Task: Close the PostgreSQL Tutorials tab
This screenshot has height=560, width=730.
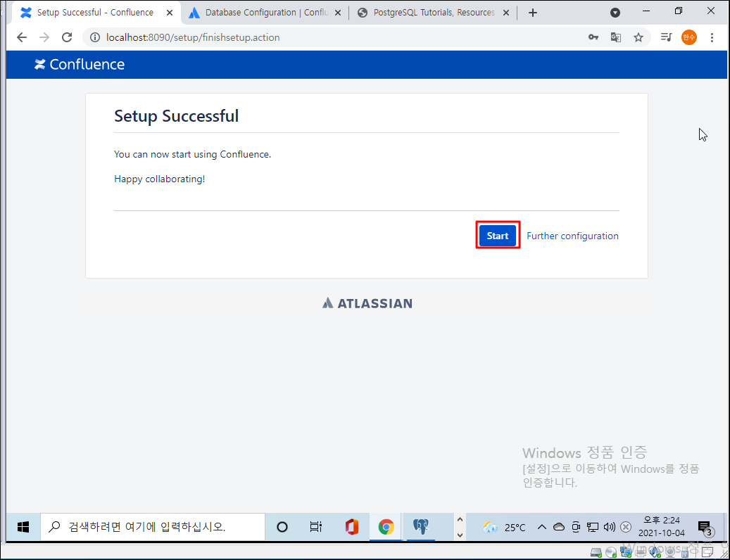Action: [507, 13]
